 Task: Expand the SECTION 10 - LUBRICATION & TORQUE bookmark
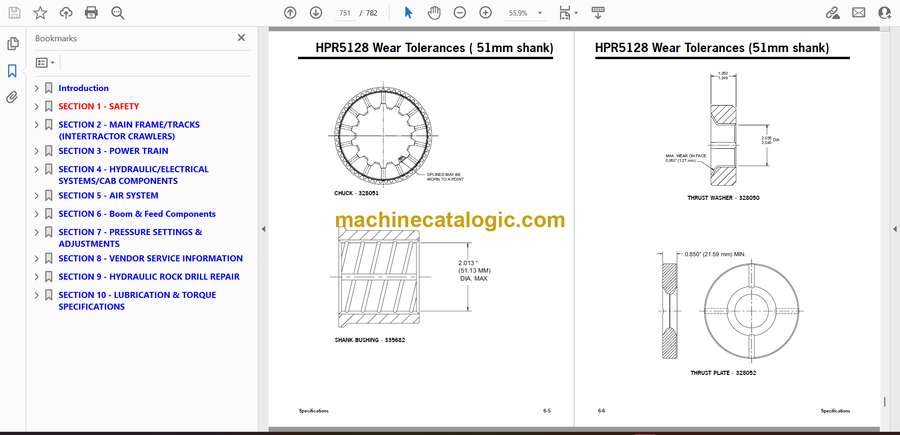point(37,295)
